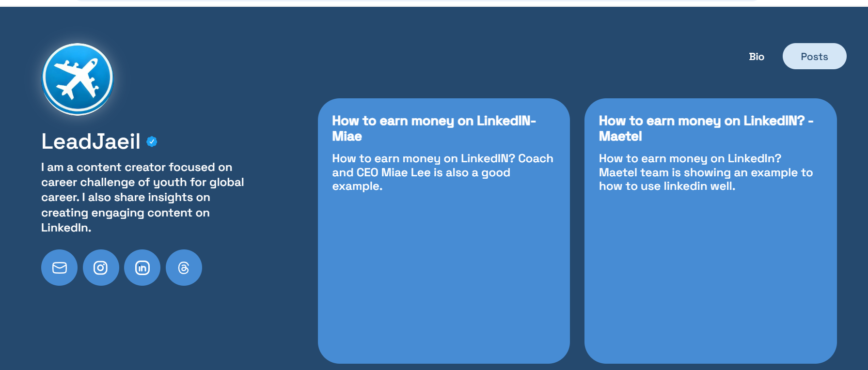Switch to the Bio tab
Viewport: 868px width, 370px height.
click(x=756, y=57)
